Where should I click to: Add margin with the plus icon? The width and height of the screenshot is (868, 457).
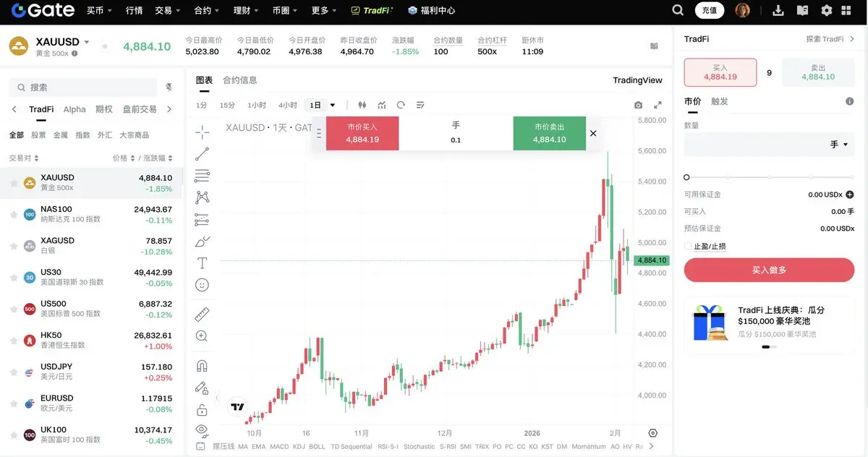(850, 195)
